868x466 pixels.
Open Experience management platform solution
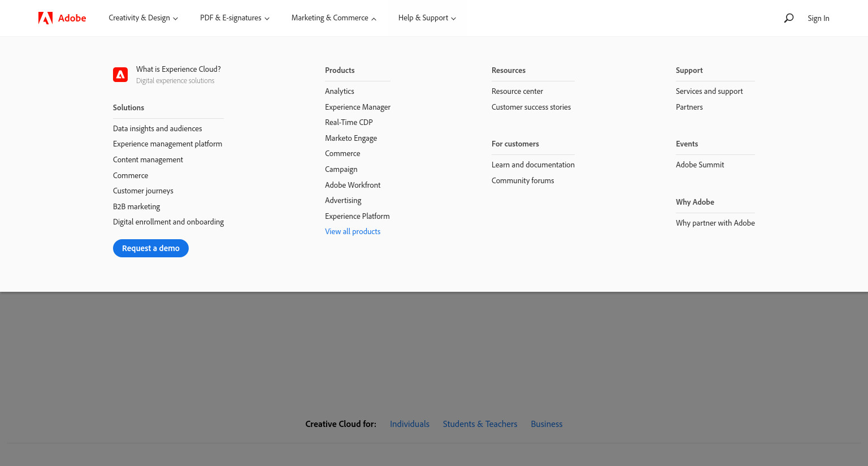coord(168,144)
